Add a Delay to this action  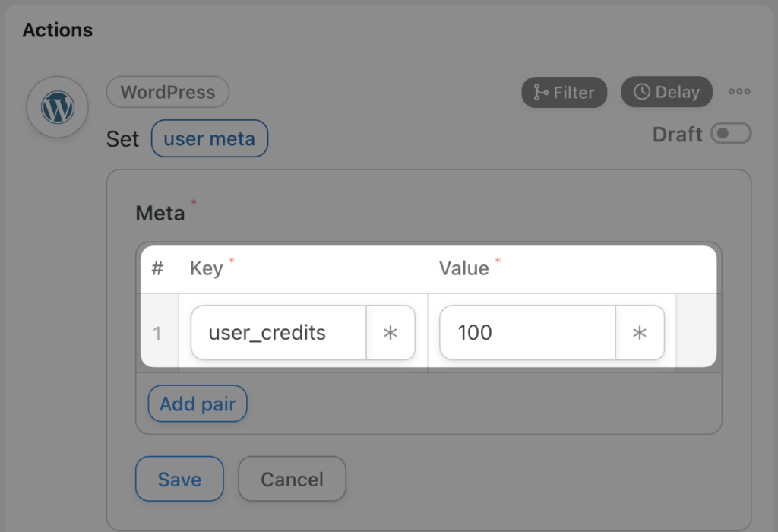[x=666, y=92]
